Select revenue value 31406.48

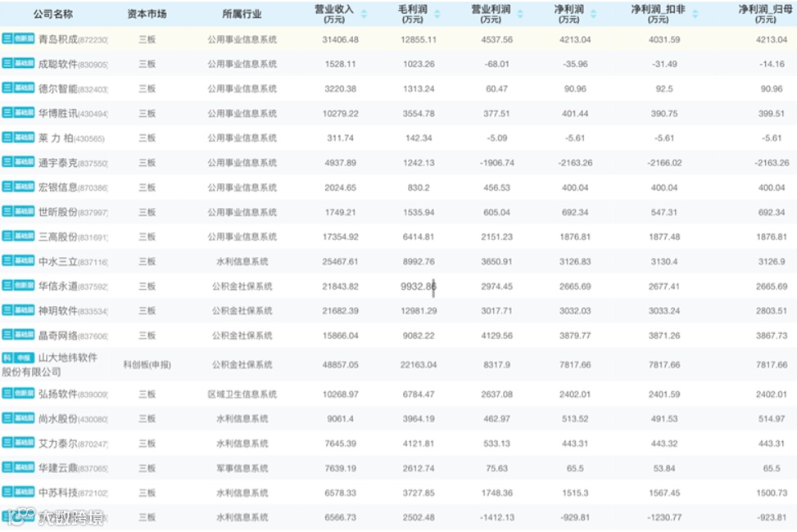click(x=340, y=39)
